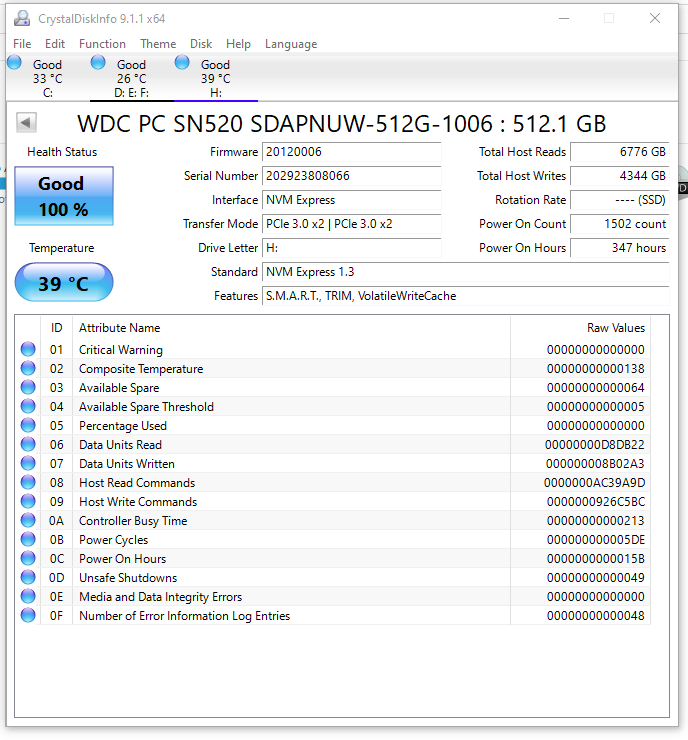Click the status orb beside Percentage Used
This screenshot has width=688, height=740.
click(x=28, y=425)
